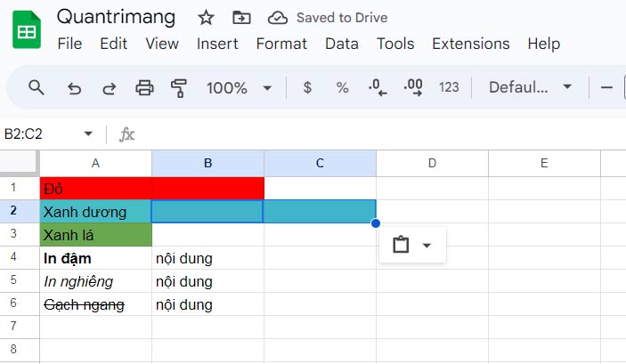Viewport: 626px width, 364px height.
Task: Click the increase decimal places button
Action: click(413, 87)
